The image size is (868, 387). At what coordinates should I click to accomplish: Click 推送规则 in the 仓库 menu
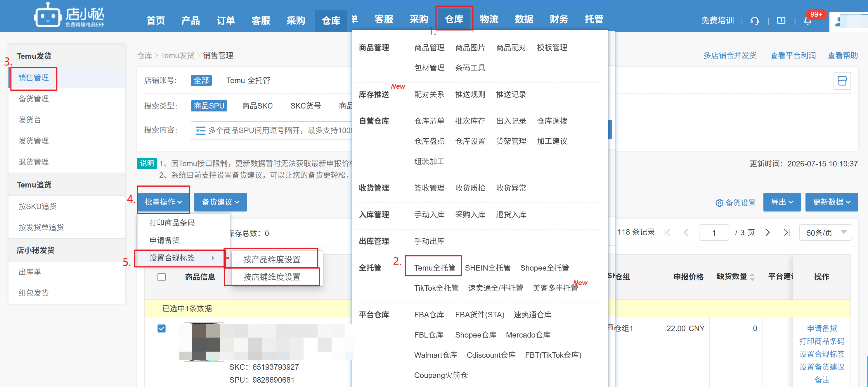click(470, 94)
